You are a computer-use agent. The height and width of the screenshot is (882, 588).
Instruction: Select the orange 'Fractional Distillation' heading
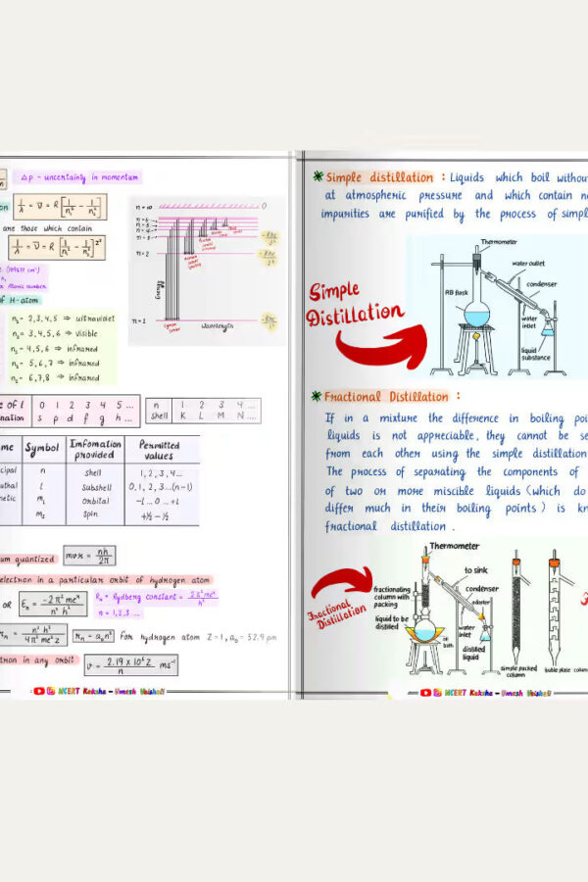coord(386,397)
